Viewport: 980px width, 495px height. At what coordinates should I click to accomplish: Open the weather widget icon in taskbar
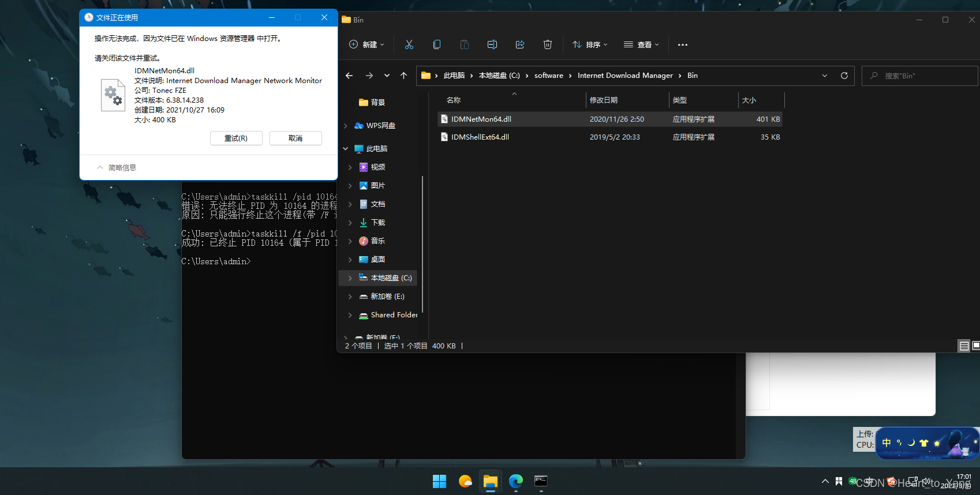tap(465, 481)
